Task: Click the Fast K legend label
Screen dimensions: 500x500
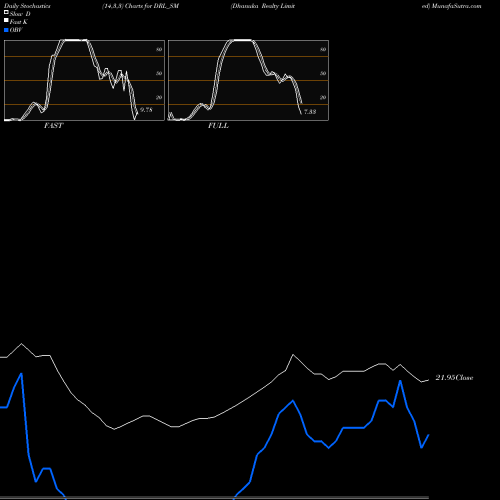Action: (x=19, y=22)
